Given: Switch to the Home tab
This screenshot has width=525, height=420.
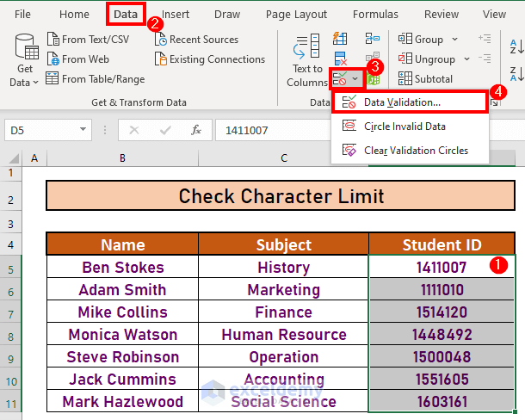Looking at the screenshot, I should point(74,14).
